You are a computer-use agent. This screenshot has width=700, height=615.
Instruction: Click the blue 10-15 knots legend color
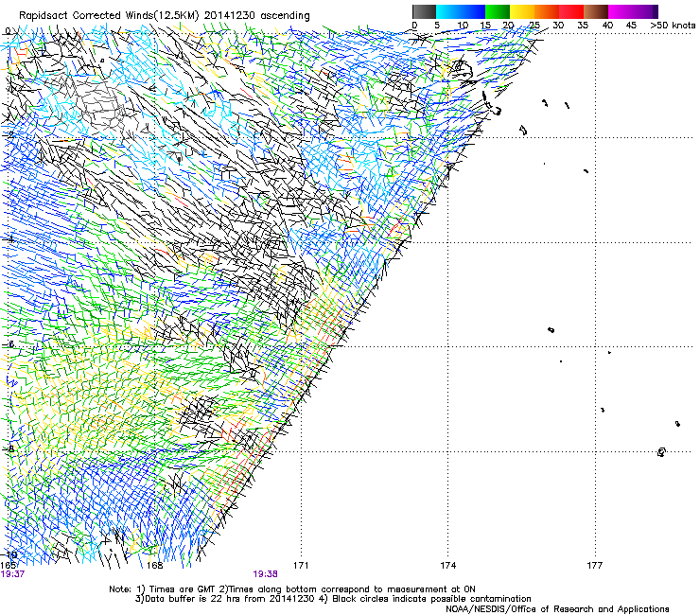coord(472,11)
